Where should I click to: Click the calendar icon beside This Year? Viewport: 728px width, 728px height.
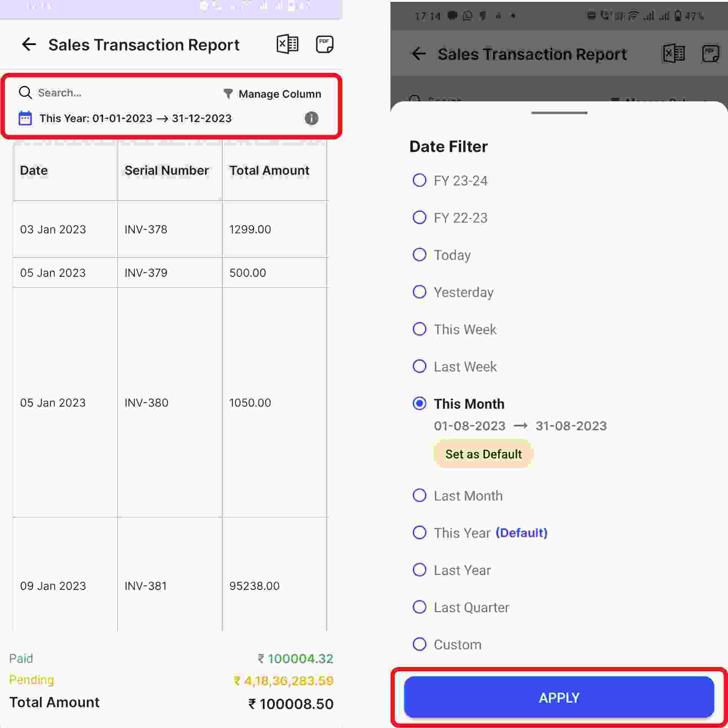click(x=25, y=119)
